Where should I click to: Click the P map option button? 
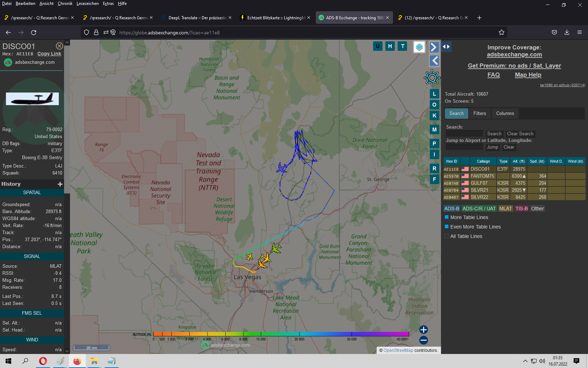[x=434, y=143]
